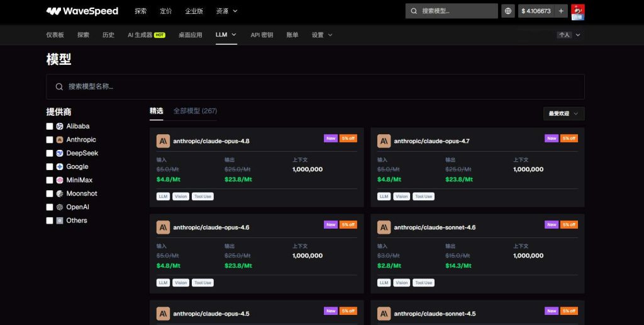Open API 密钥 menu item
Image resolution: width=644 pixels, height=325 pixels.
[x=262, y=35]
